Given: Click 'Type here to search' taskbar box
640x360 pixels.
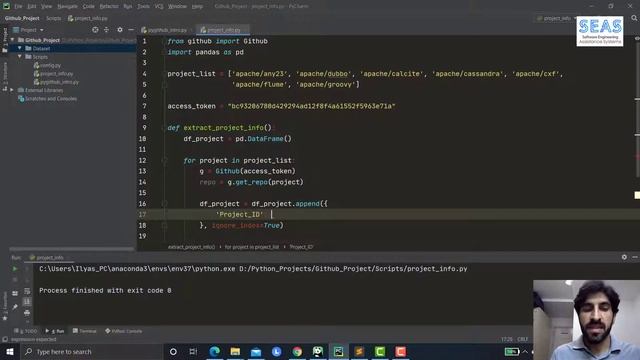Looking at the screenshot, I should point(91,352).
